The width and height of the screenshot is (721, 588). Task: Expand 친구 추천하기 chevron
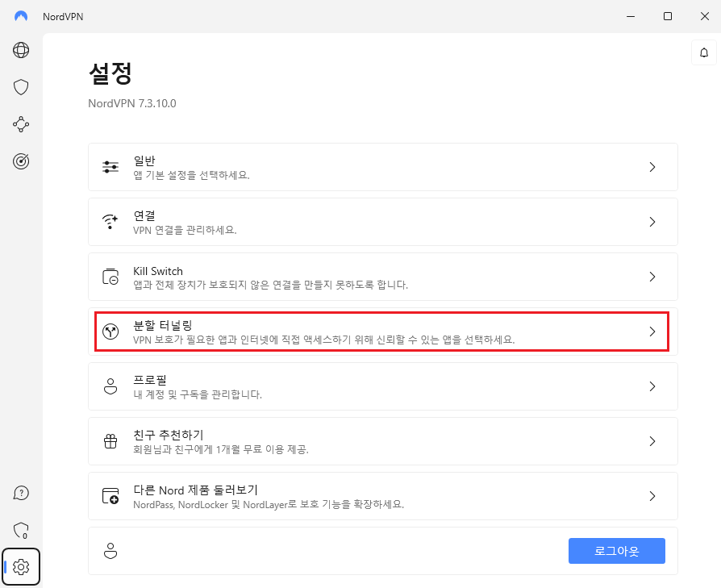652,441
